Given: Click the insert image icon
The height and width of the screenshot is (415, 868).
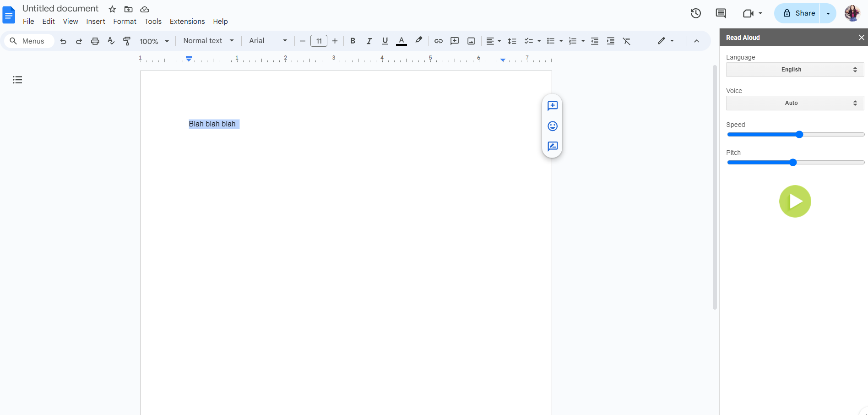Looking at the screenshot, I should coord(471,41).
